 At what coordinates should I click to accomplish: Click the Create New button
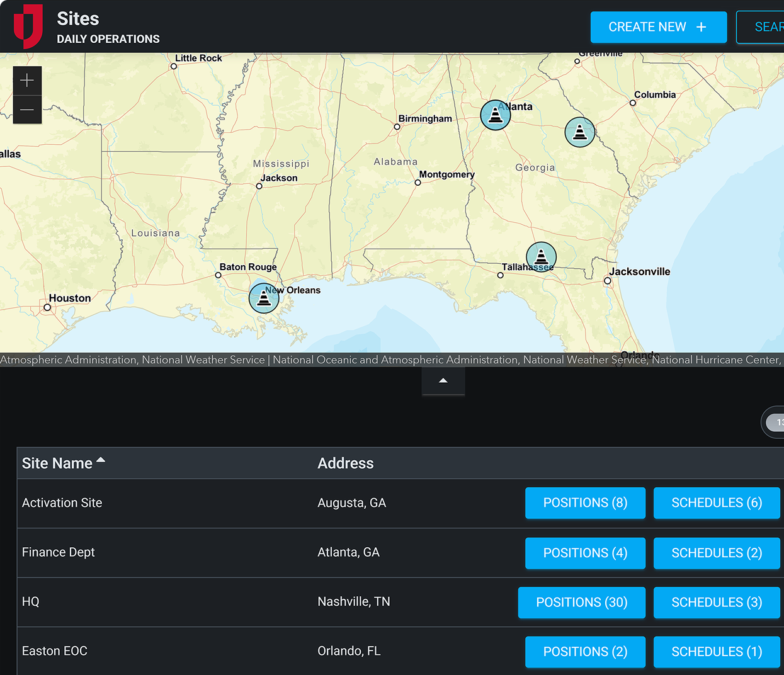pyautogui.click(x=658, y=27)
